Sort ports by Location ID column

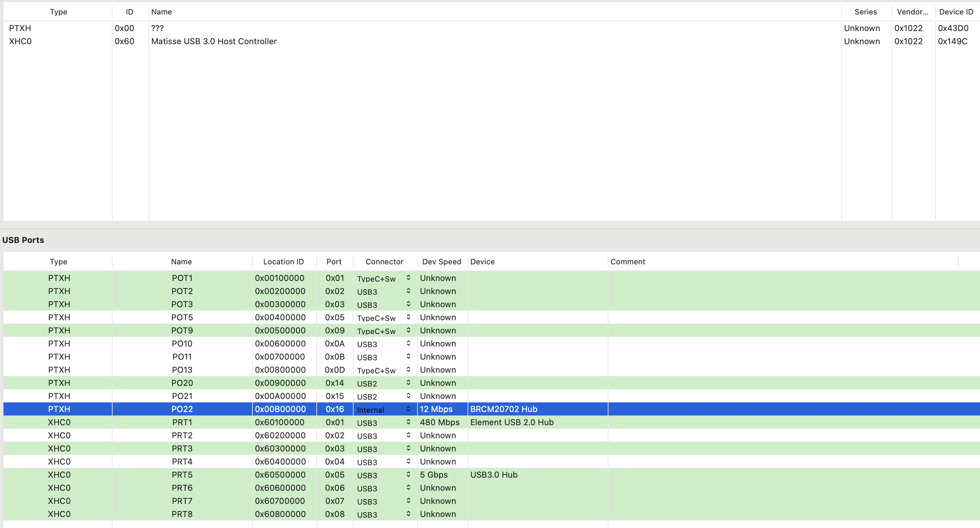coord(284,262)
